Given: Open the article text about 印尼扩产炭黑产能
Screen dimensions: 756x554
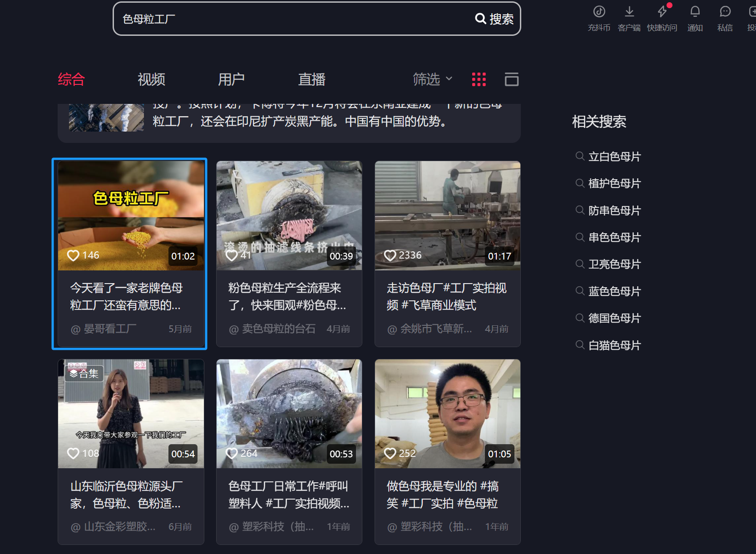Looking at the screenshot, I should click(x=300, y=121).
